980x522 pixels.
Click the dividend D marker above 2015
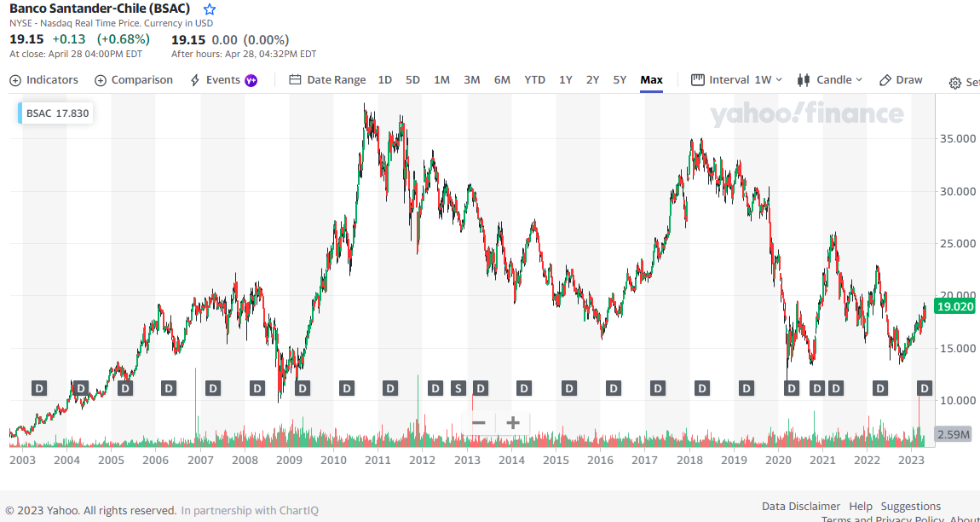pos(568,388)
